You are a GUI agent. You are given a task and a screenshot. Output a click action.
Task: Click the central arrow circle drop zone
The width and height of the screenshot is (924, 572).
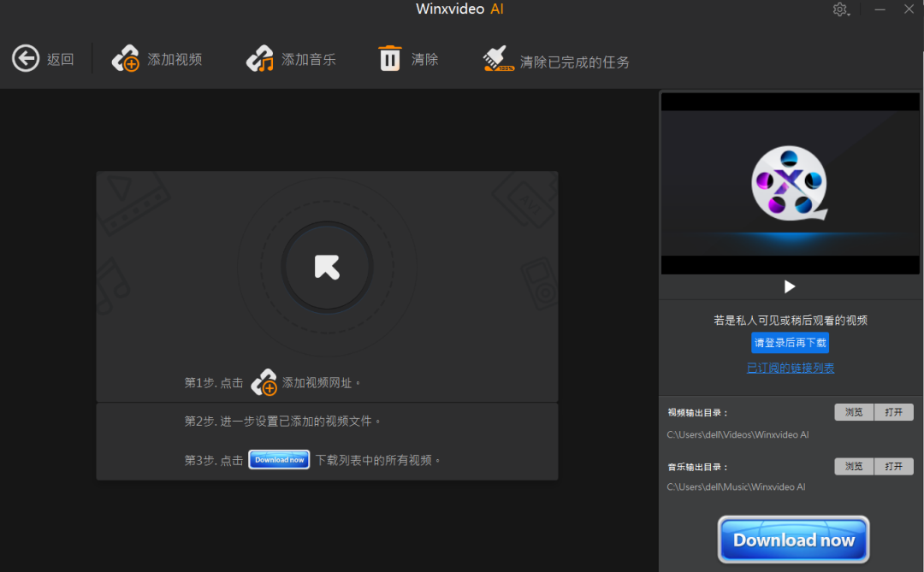click(327, 267)
